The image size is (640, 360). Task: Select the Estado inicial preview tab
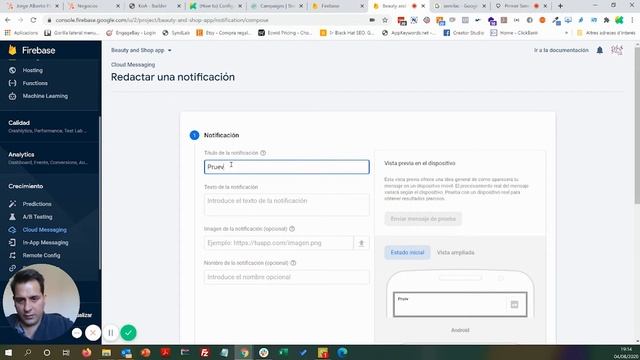[x=407, y=252]
